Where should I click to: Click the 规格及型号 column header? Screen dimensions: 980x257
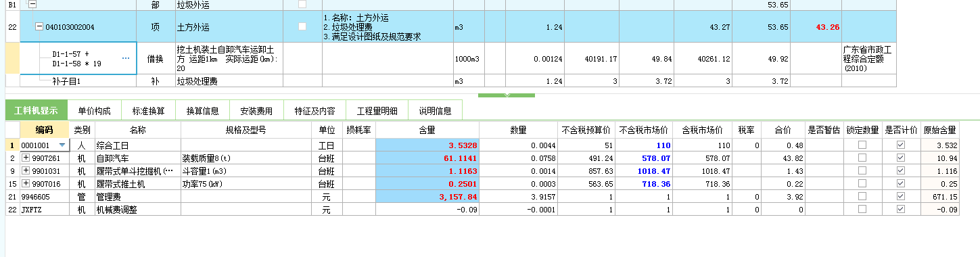[x=246, y=130]
